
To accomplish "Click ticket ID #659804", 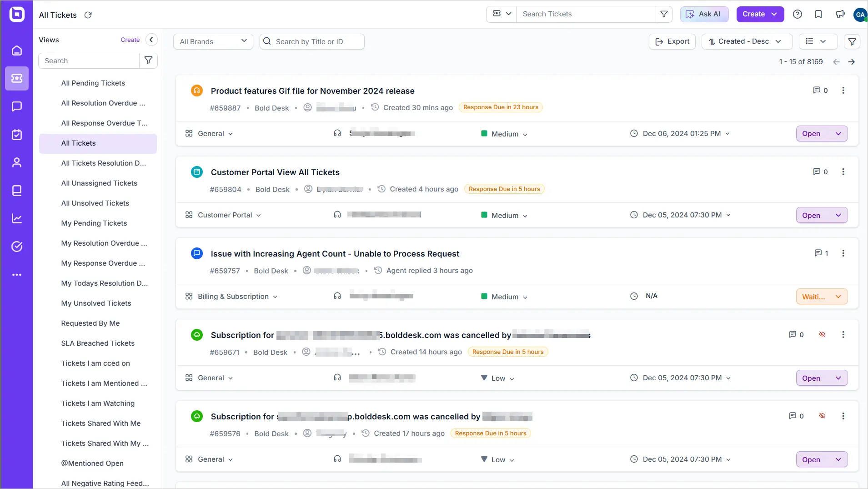I will click(226, 189).
